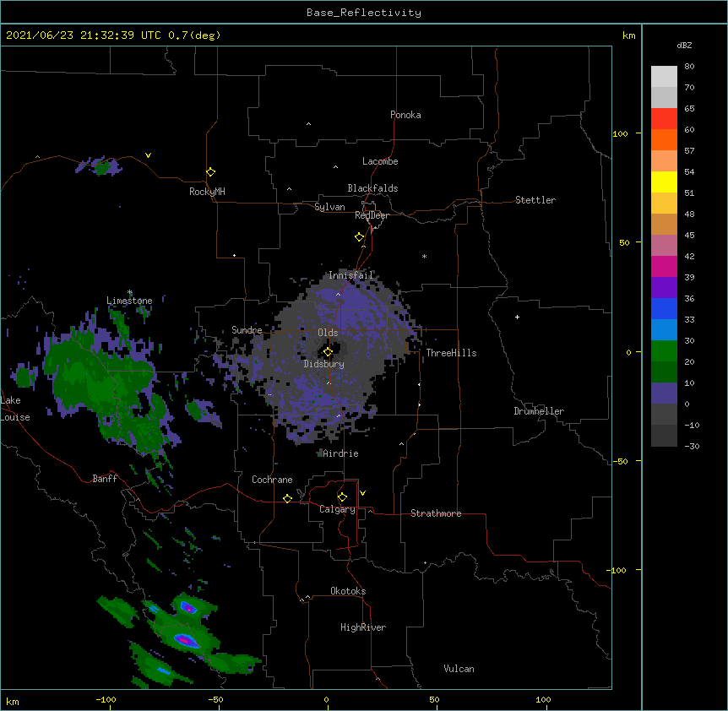Click the 80 value in dBZ legend
The width and height of the screenshot is (728, 711).
coord(689,67)
